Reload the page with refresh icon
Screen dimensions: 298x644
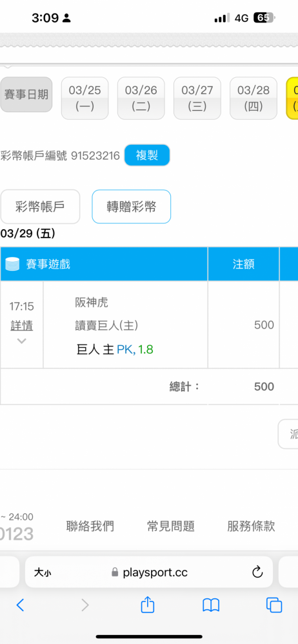click(x=257, y=572)
